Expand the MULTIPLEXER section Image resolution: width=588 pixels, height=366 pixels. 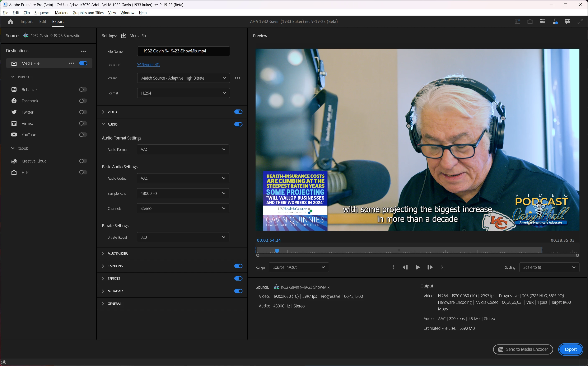pyautogui.click(x=118, y=253)
